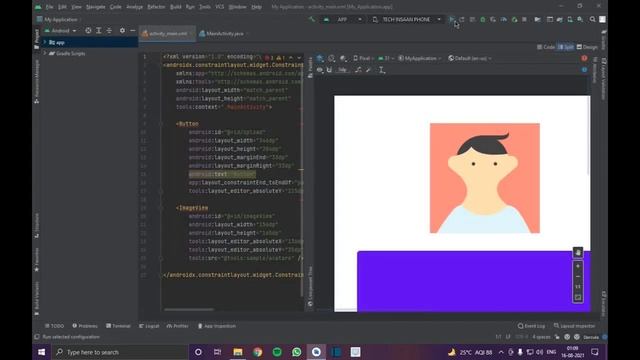Open the MyApplication theme dropdown
The width and height of the screenshot is (640, 360).
420,58
